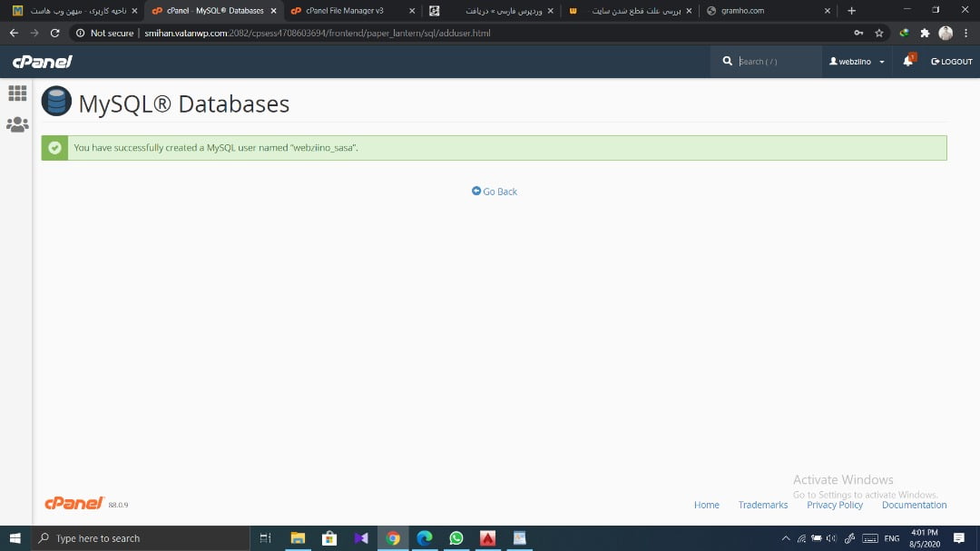The image size is (980, 551).
Task: Switch to Chrome in the taskbar
Action: [393, 538]
